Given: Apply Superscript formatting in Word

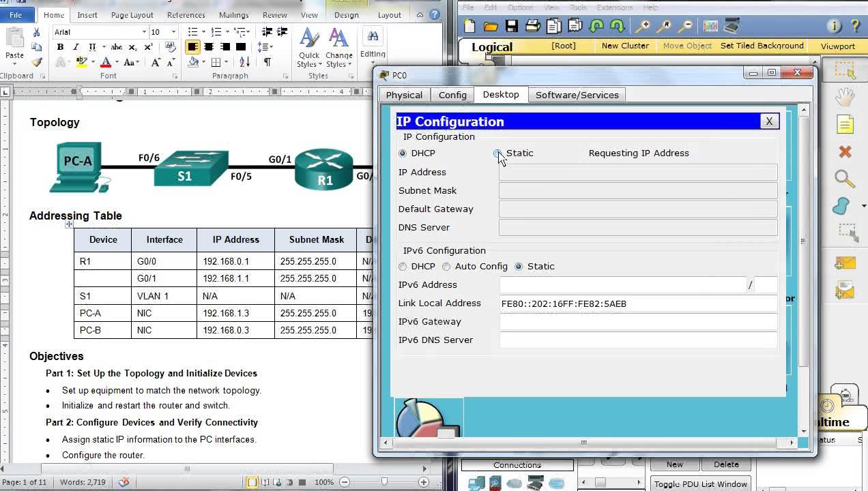Looking at the screenshot, I should tap(148, 47).
